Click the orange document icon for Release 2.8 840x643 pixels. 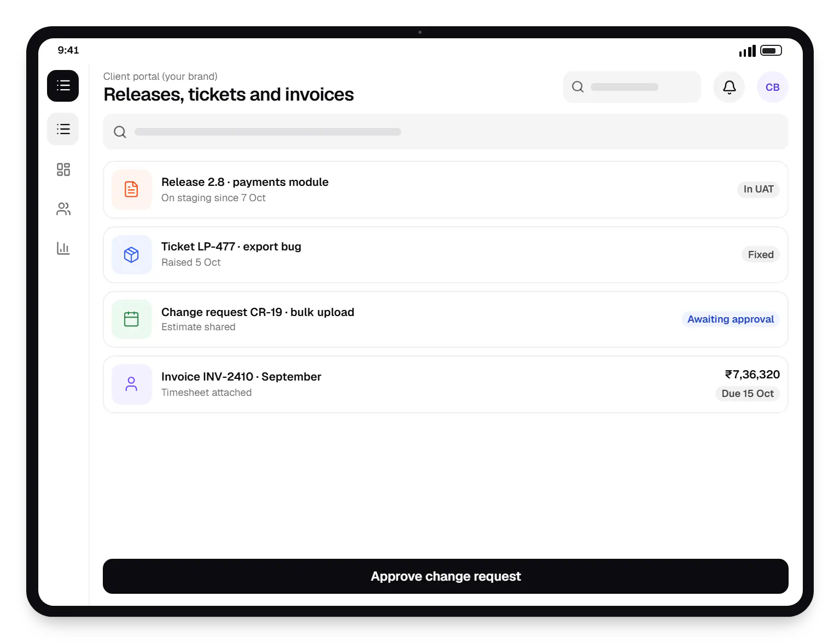131,189
